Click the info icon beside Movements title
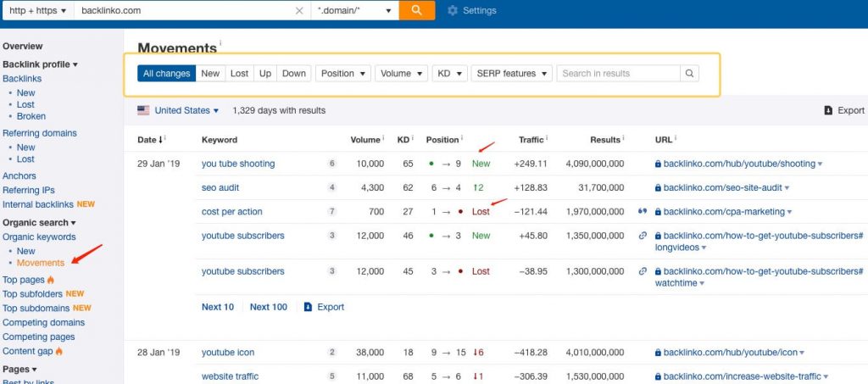868x384 pixels. click(x=220, y=42)
